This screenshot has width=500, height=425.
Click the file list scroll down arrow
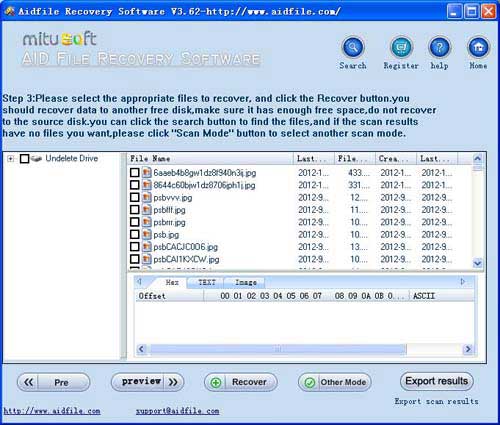(x=477, y=263)
